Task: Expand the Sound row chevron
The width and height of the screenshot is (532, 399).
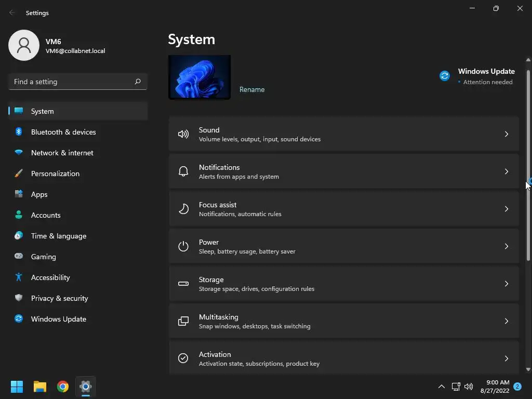Action: (506, 134)
